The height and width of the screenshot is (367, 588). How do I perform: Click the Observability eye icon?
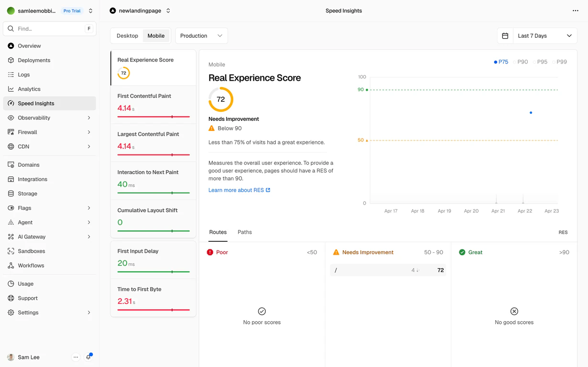[11, 118]
